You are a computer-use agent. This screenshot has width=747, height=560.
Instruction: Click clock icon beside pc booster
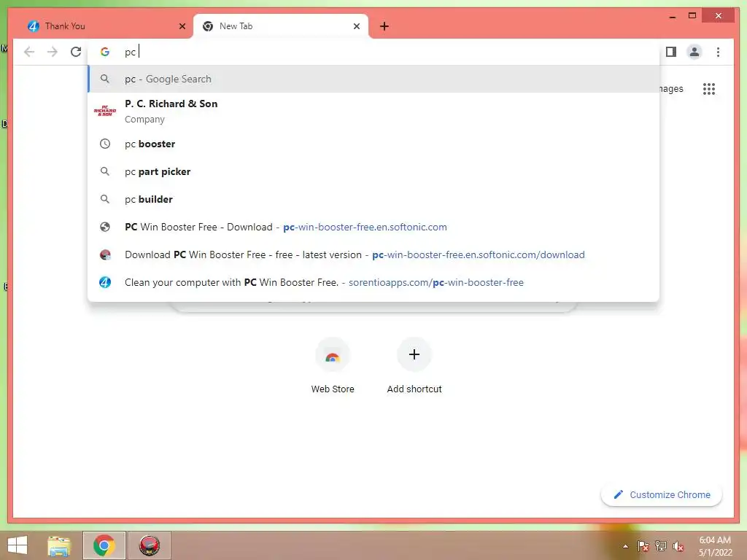click(105, 144)
